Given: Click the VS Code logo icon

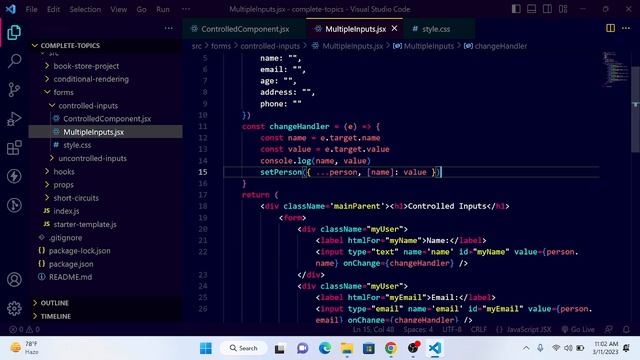Looking at the screenshot, I should [x=11, y=9].
